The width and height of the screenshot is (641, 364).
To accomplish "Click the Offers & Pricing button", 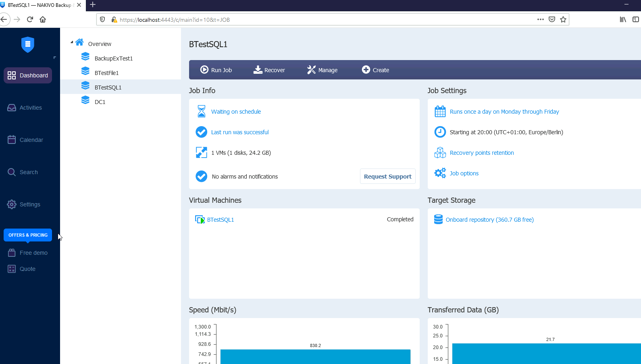I will point(28,235).
